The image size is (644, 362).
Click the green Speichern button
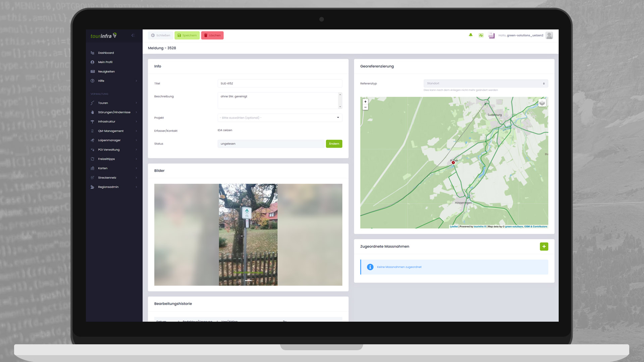click(x=187, y=35)
